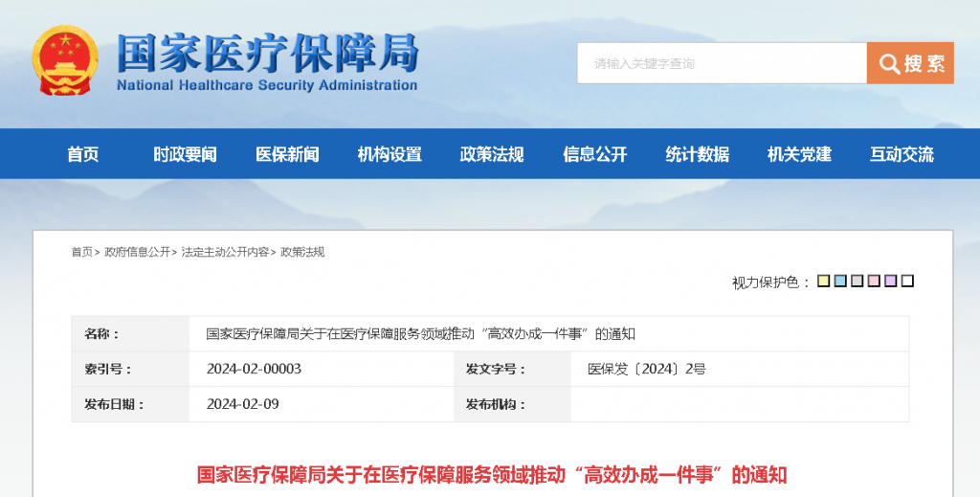Click the 索引号 label cell
This screenshot has height=497, width=980.
point(130,369)
